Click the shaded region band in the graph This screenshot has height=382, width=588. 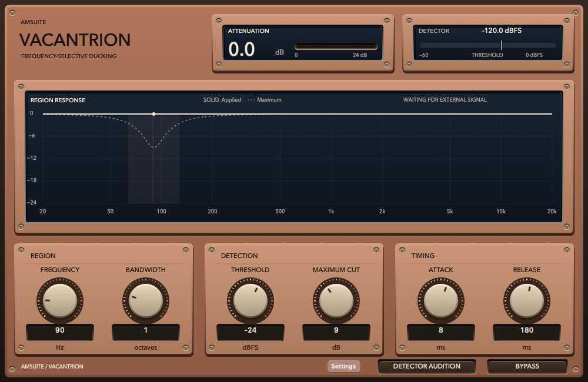point(153,159)
